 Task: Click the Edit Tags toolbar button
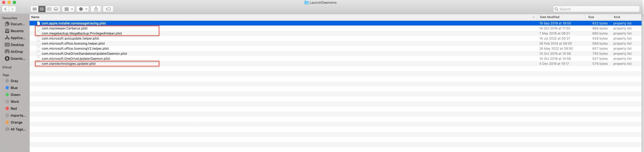click(x=108, y=9)
